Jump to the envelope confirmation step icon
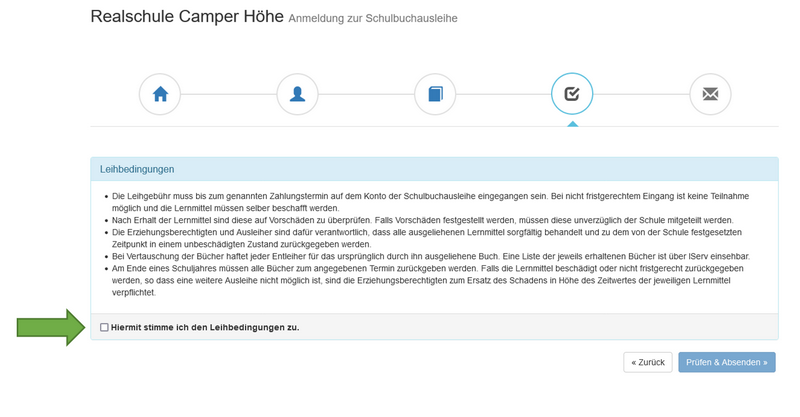 point(710,94)
